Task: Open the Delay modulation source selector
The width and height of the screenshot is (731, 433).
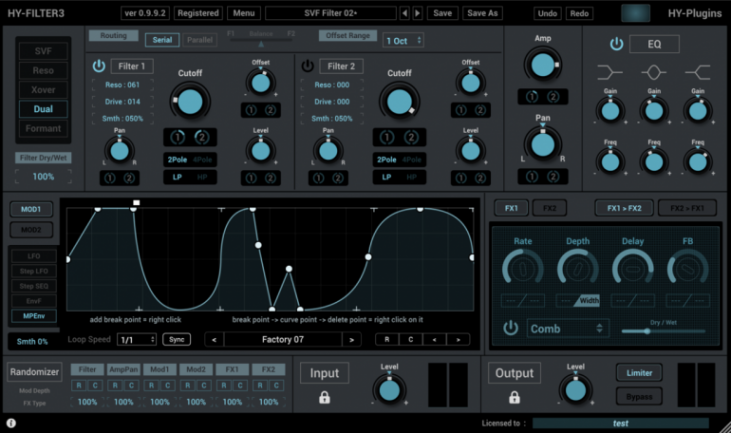Action: click(x=633, y=301)
